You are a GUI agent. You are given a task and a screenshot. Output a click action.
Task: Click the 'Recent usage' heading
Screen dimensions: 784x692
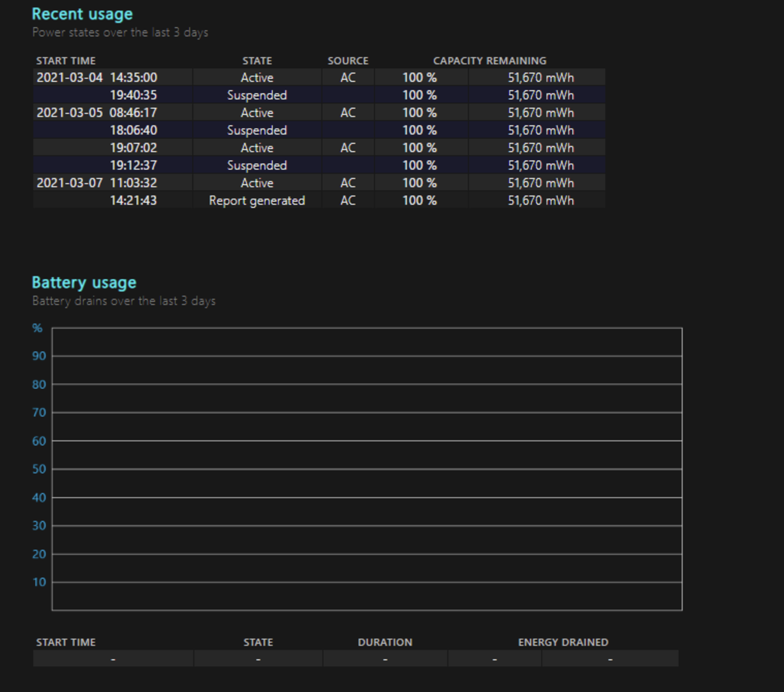pos(82,14)
